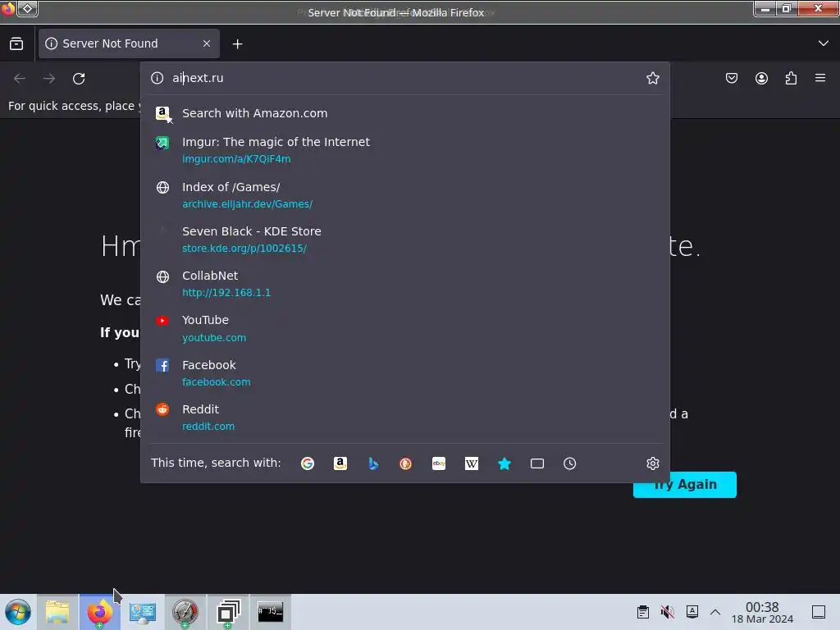Open Seven Black - KDE Store suggestion
The height and width of the screenshot is (630, 840).
405,240
